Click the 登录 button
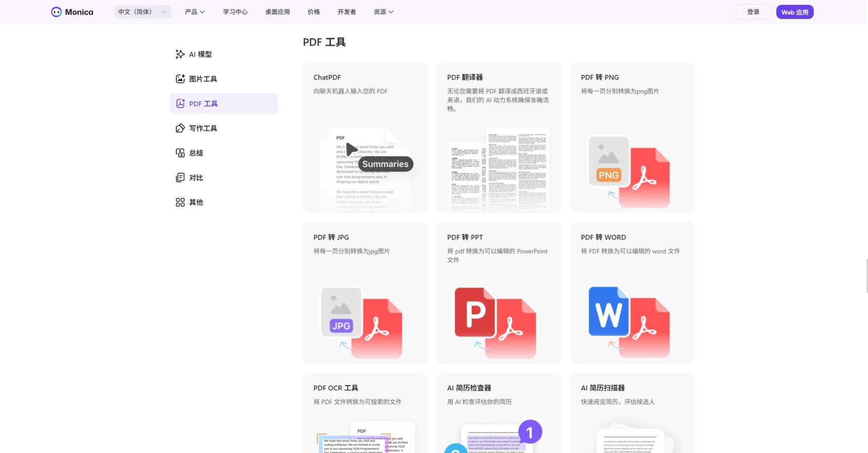Viewport: 868px width, 453px height. [753, 12]
